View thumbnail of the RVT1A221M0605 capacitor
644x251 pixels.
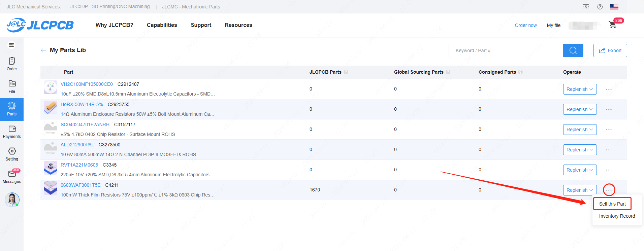pos(51,168)
